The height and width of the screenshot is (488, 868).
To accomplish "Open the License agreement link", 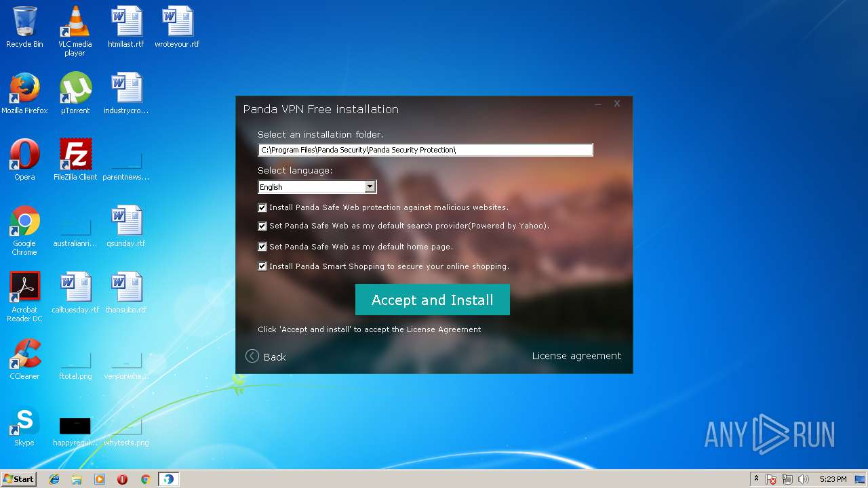I will (x=576, y=356).
